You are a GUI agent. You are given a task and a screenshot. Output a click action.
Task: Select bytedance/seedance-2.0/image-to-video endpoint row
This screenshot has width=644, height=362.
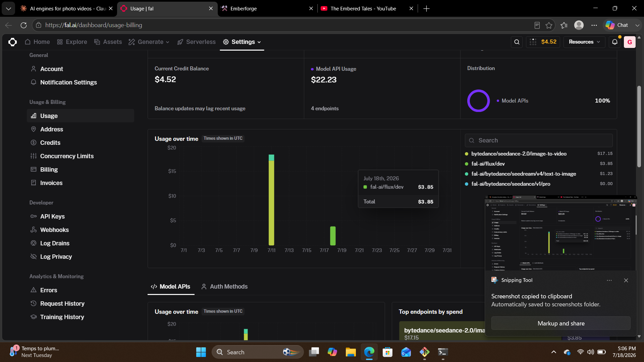point(539,154)
